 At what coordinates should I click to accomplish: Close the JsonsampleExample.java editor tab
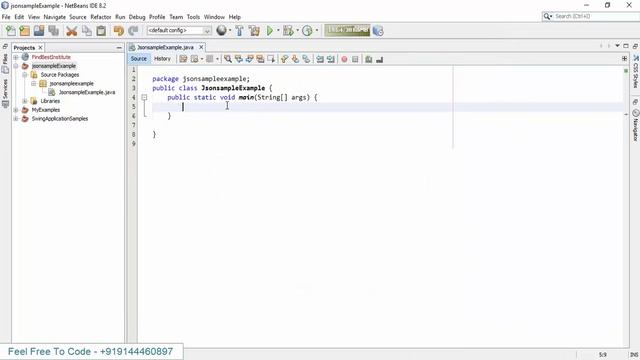coord(201,47)
